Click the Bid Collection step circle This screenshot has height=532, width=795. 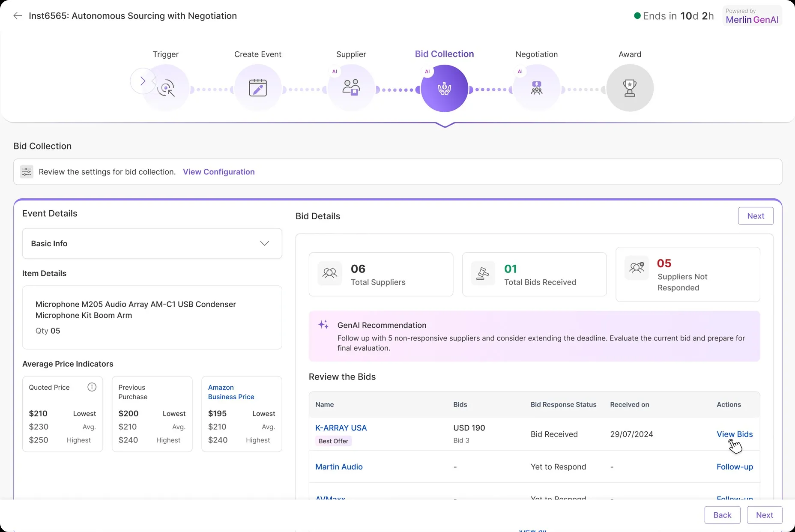(x=444, y=89)
